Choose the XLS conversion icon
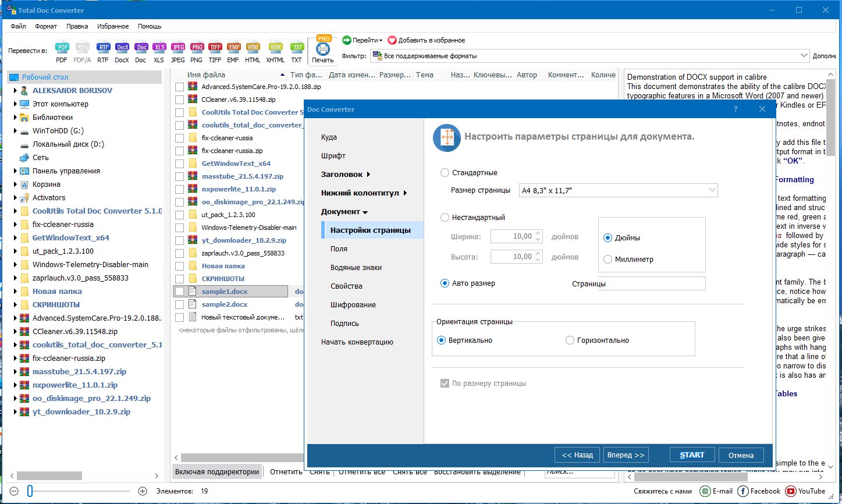 point(159,48)
